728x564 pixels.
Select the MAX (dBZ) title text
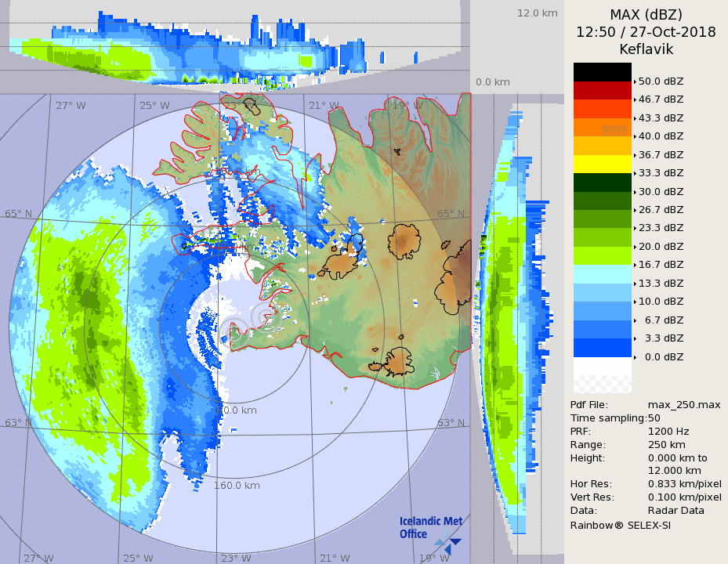(x=646, y=15)
